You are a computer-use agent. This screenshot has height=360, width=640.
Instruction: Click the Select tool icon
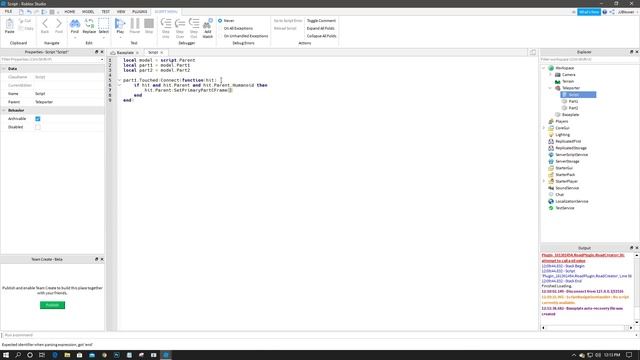coord(104,23)
